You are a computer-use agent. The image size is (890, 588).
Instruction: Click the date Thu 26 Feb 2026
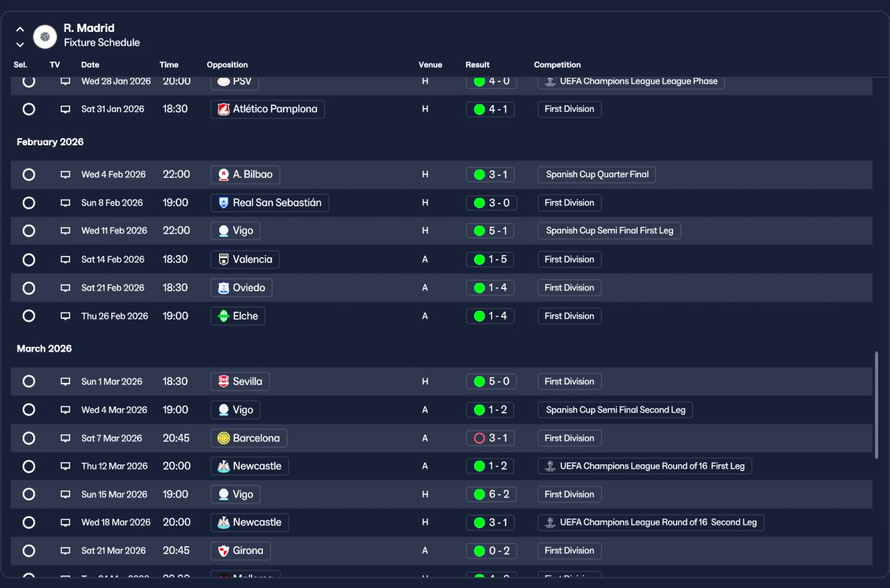pyautogui.click(x=115, y=316)
